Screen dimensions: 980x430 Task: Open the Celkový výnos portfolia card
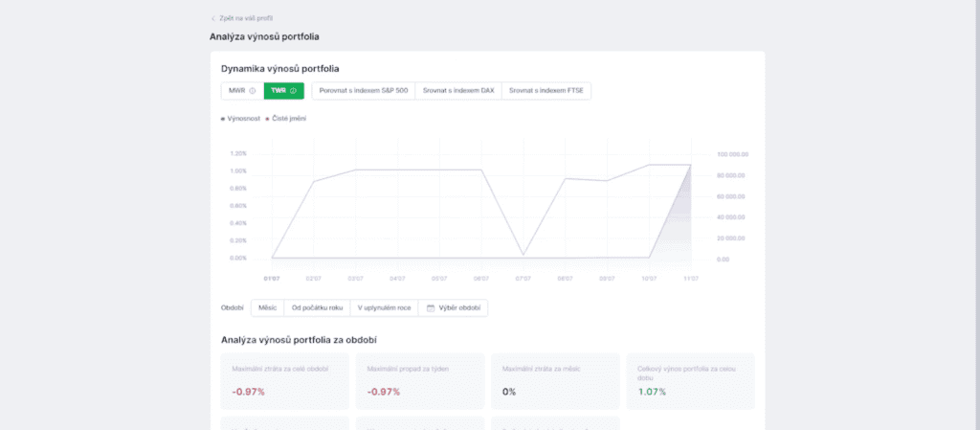[689, 381]
